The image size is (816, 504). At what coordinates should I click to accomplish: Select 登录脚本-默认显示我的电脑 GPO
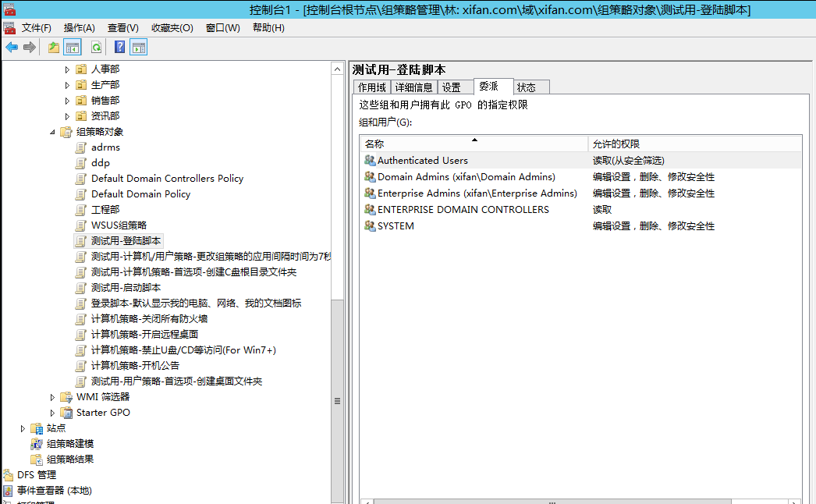(x=196, y=303)
